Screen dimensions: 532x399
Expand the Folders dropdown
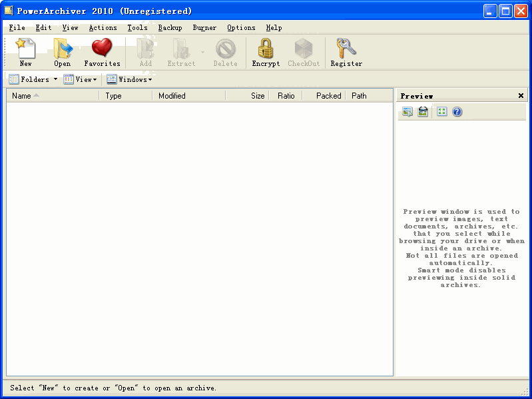pos(33,79)
